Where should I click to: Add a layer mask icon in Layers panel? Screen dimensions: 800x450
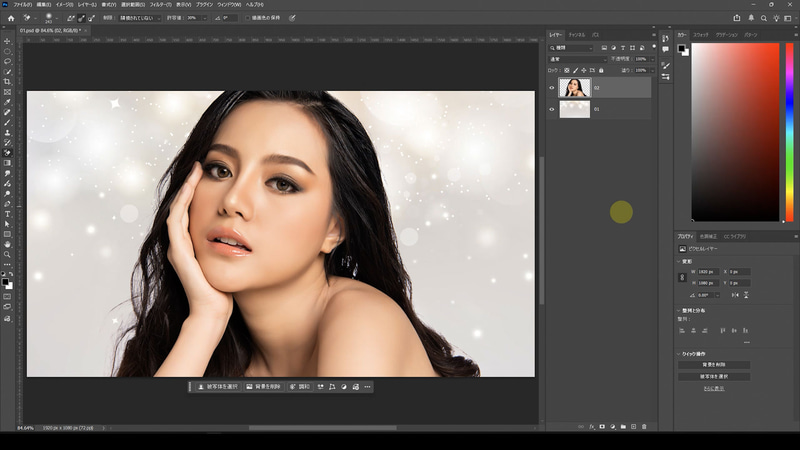(602, 427)
